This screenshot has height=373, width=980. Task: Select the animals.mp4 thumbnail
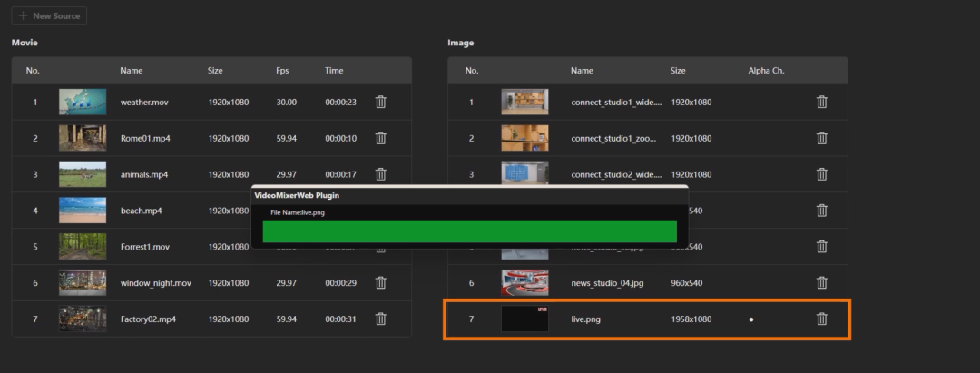(x=83, y=174)
